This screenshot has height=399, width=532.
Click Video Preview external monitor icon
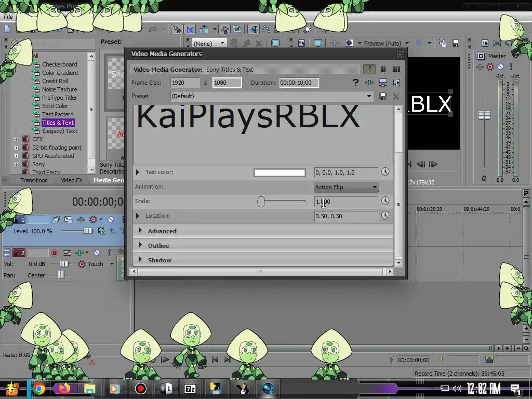point(318,43)
